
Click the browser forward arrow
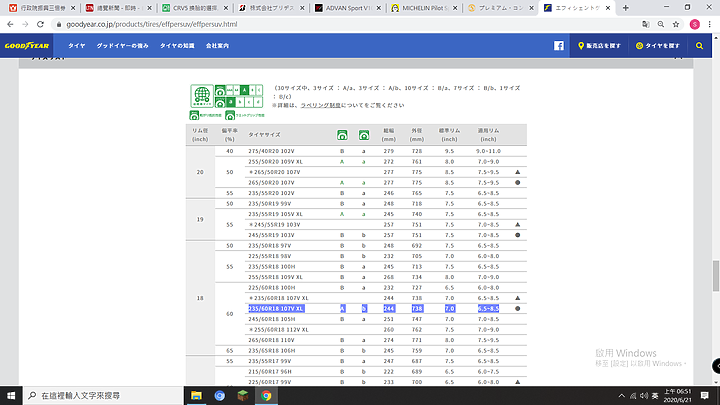pyautogui.click(x=25, y=24)
